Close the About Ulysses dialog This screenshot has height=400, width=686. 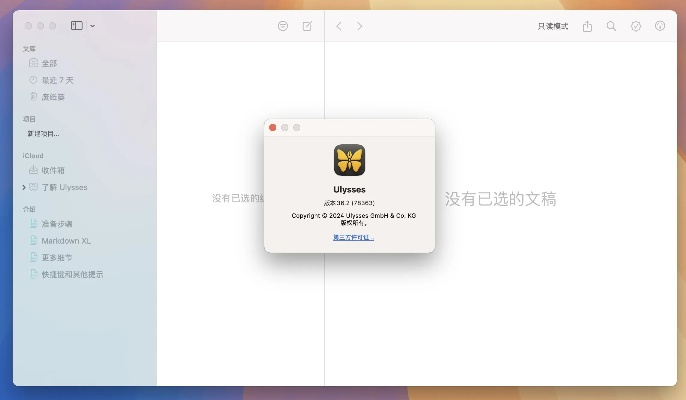tap(273, 127)
